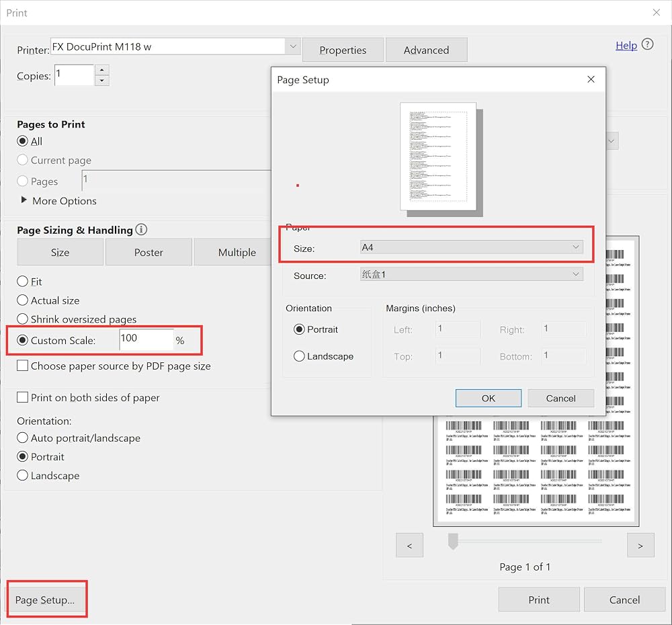Click the Custom Scale percent field
Image resolution: width=672 pixels, height=625 pixels.
(x=146, y=339)
